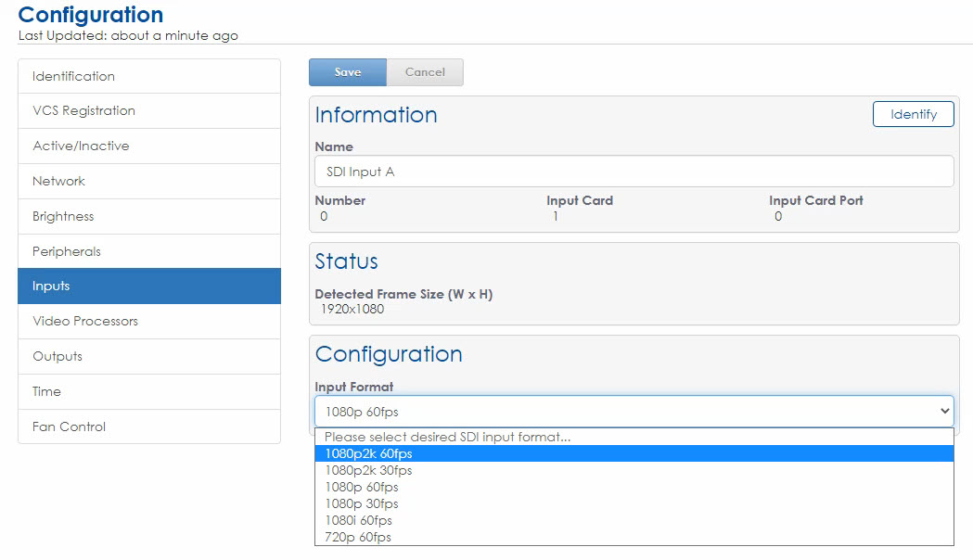973x560 pixels.
Task: View the Outputs configuration
Action: coord(148,356)
